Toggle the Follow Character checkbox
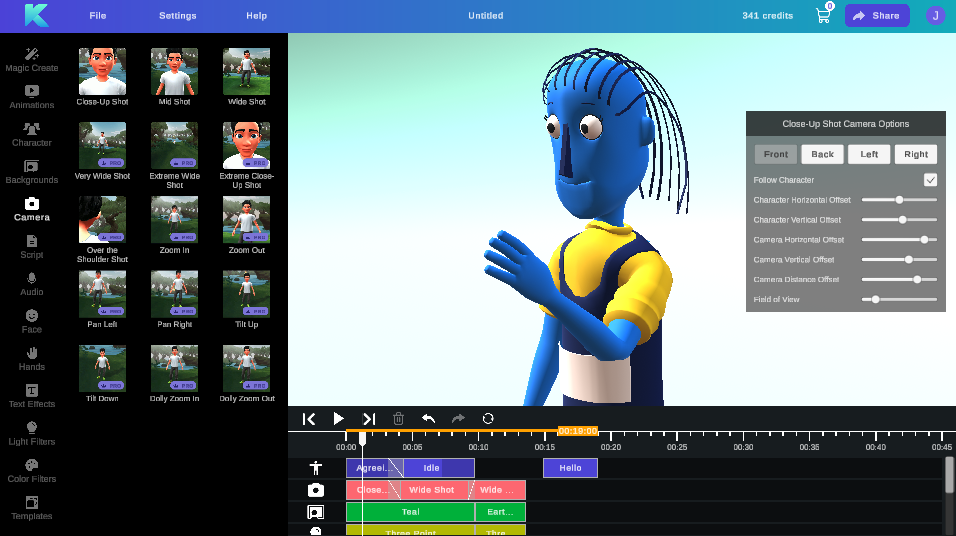The width and height of the screenshot is (956, 536). [930, 180]
